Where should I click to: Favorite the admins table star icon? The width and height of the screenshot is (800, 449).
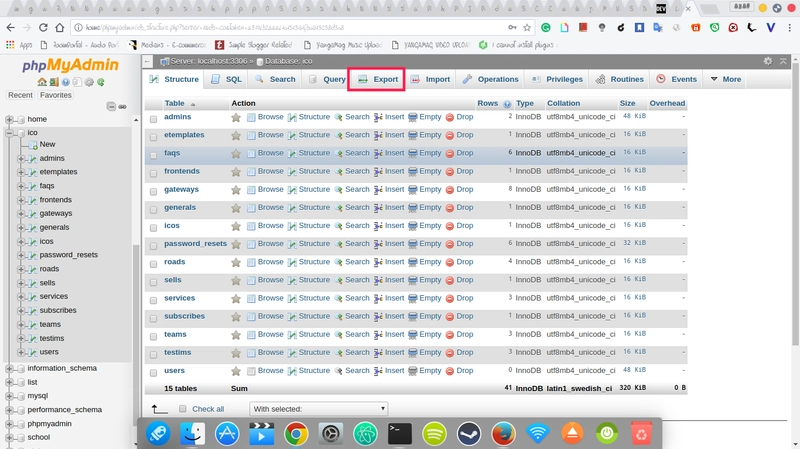(x=236, y=117)
